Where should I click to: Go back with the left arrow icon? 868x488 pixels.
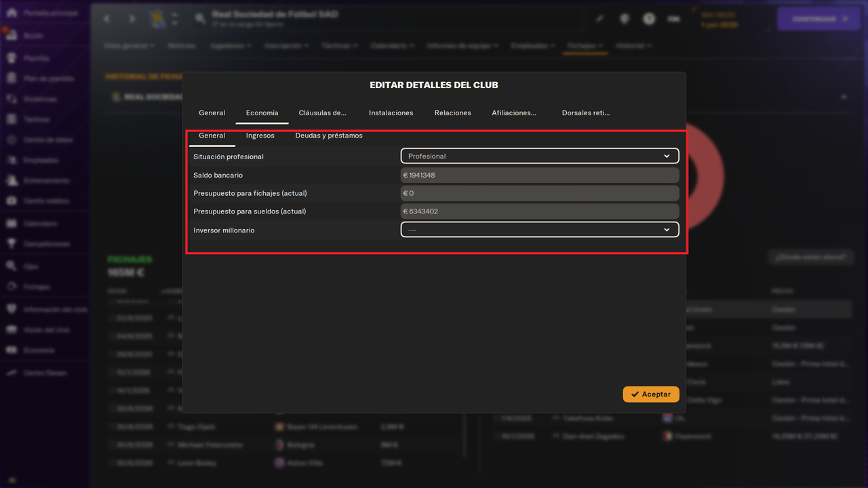(x=107, y=19)
